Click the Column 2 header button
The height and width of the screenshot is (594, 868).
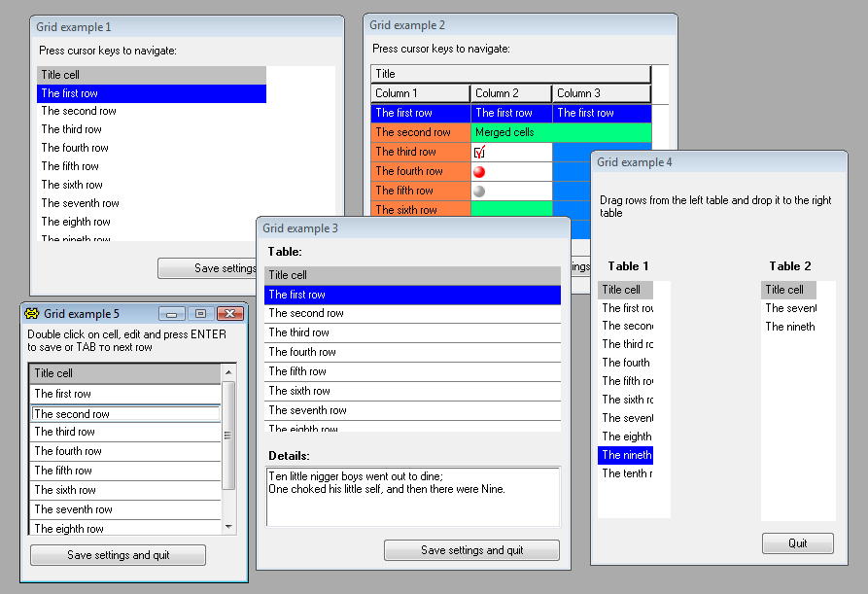511,93
